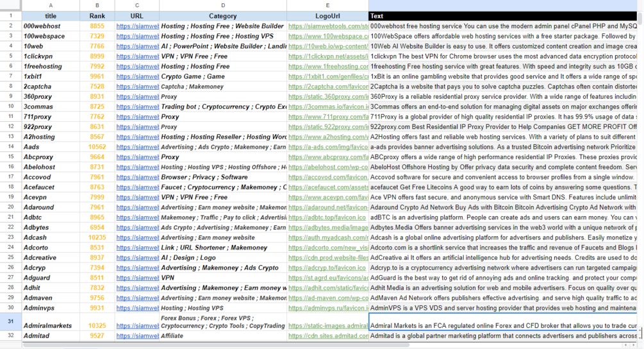
Task: Click the AdGuard description text cell
Action: (503, 278)
